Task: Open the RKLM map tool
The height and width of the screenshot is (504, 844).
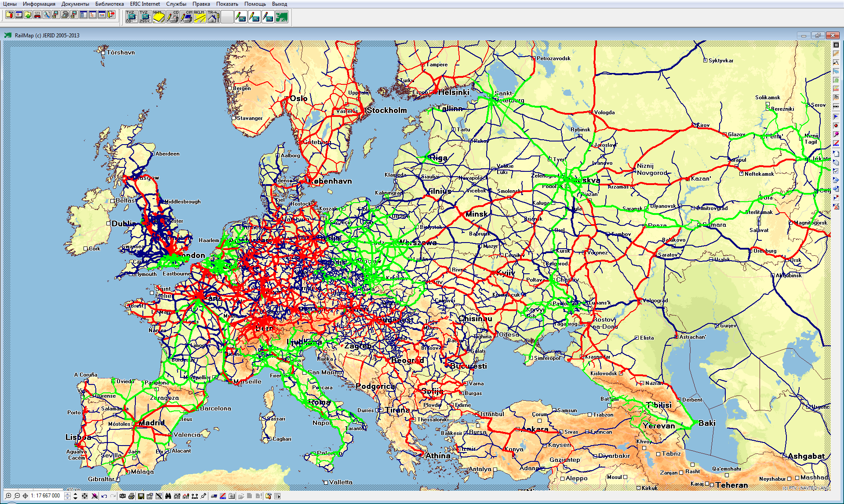Action: click(x=200, y=17)
